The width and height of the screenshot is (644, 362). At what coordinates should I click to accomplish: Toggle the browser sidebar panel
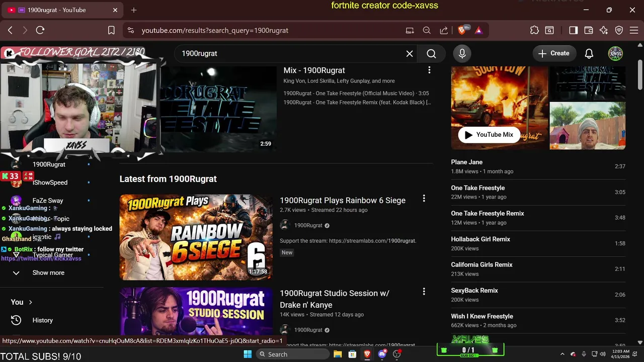pos(574,30)
